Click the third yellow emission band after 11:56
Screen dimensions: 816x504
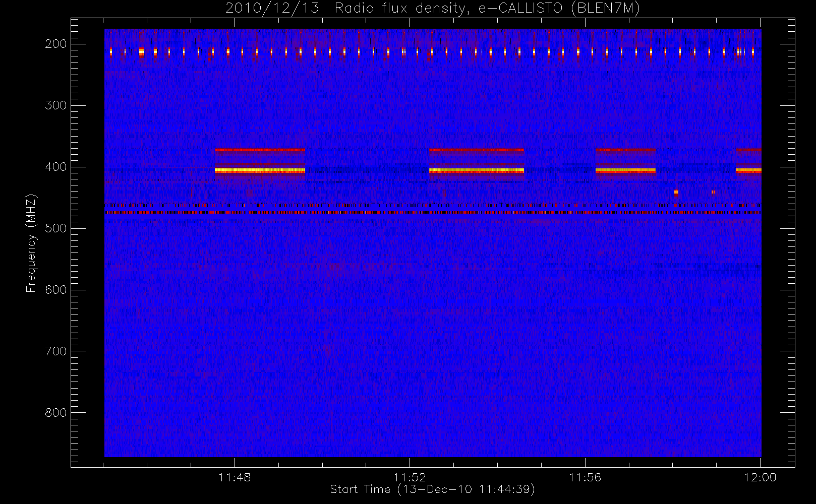625,171
